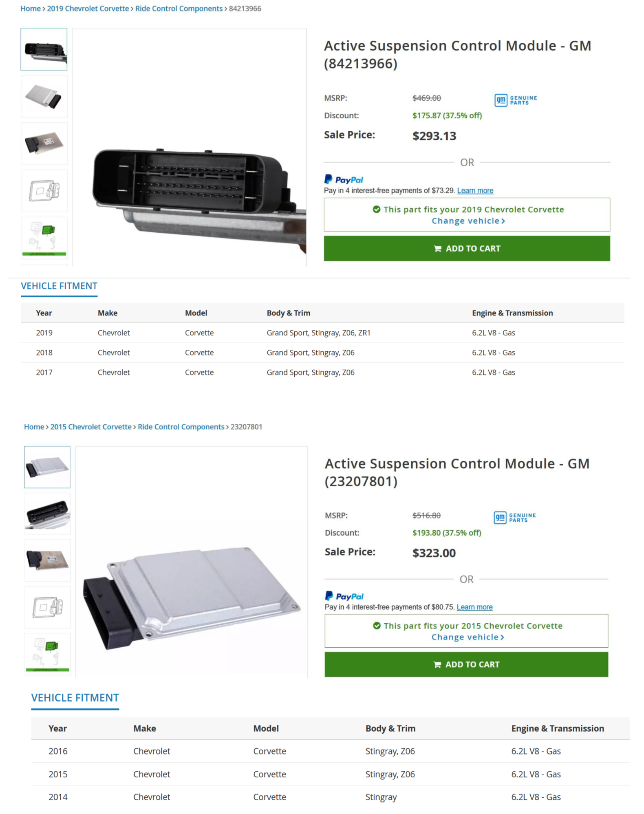This screenshot has width=644, height=814.
Task: Open Change vehicle for the 2019 Corvette
Action: pos(468,221)
